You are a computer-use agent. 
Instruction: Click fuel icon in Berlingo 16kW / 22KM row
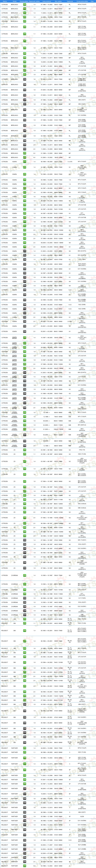click(25, 157)
